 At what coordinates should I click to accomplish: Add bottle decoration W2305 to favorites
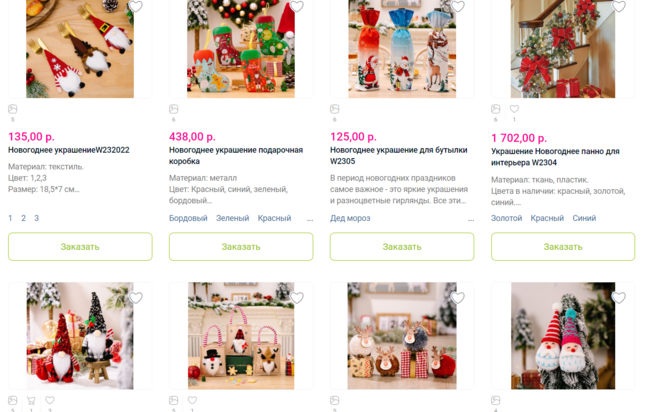pos(458,6)
